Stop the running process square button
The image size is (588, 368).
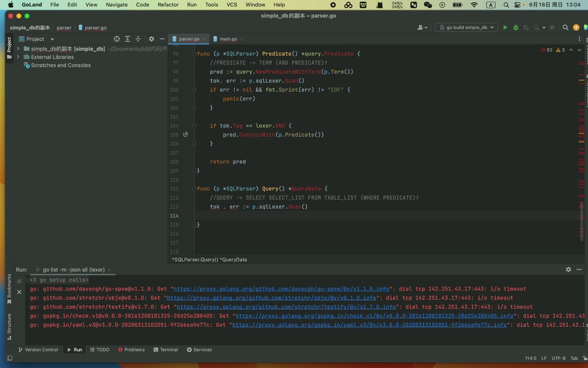click(19, 281)
